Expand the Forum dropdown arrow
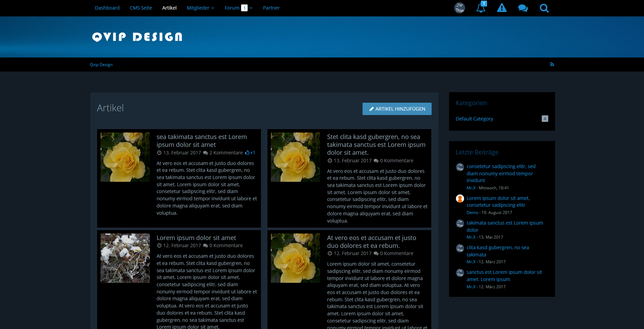Viewport: 644px width, 329px height. tap(251, 8)
